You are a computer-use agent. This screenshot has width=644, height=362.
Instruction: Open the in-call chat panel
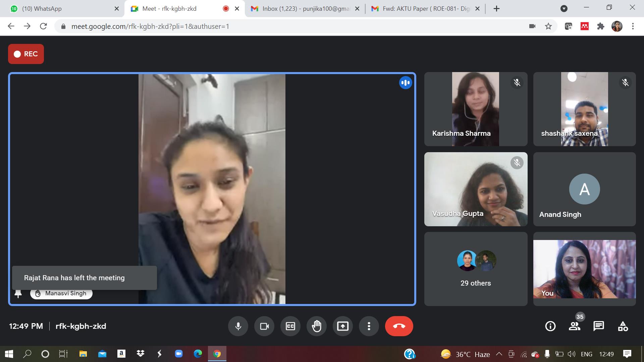tap(599, 326)
